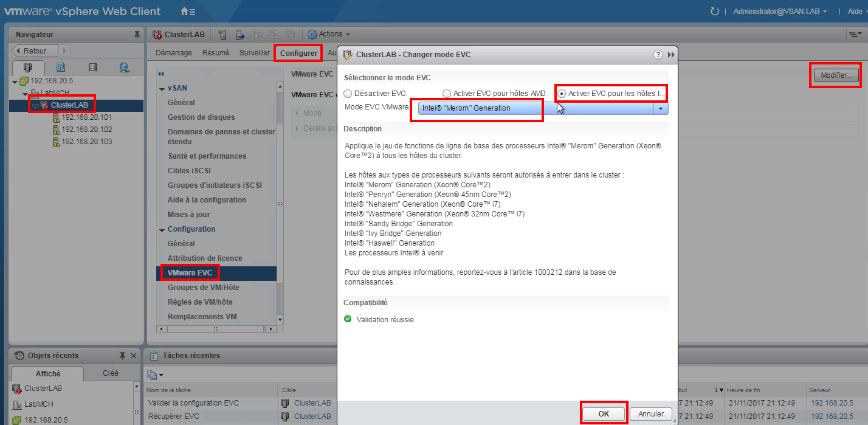Select host 192.168.20.103 in tree

[87, 142]
